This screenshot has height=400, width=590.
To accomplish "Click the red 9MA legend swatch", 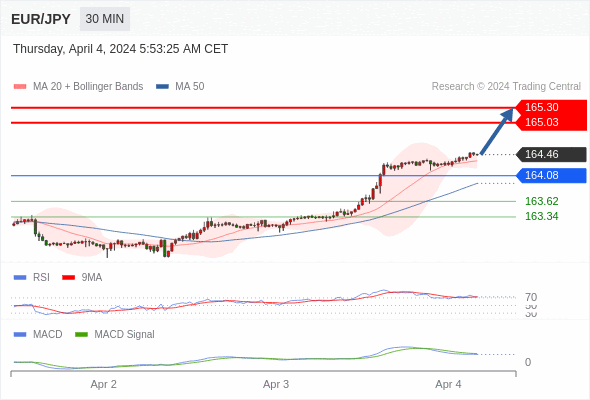I will pyautogui.click(x=68, y=277).
